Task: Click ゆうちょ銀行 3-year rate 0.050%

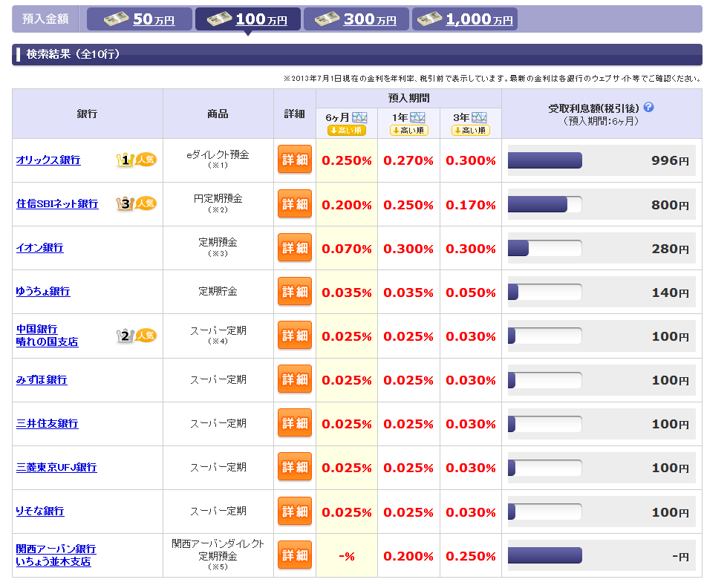Action: tap(471, 293)
